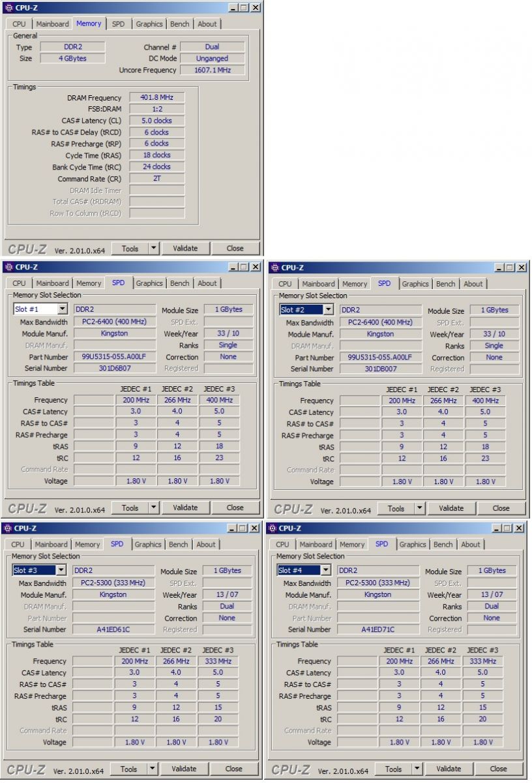Open Mainboard tab in Memory window
This screenshot has height=783, width=532.
point(52,24)
